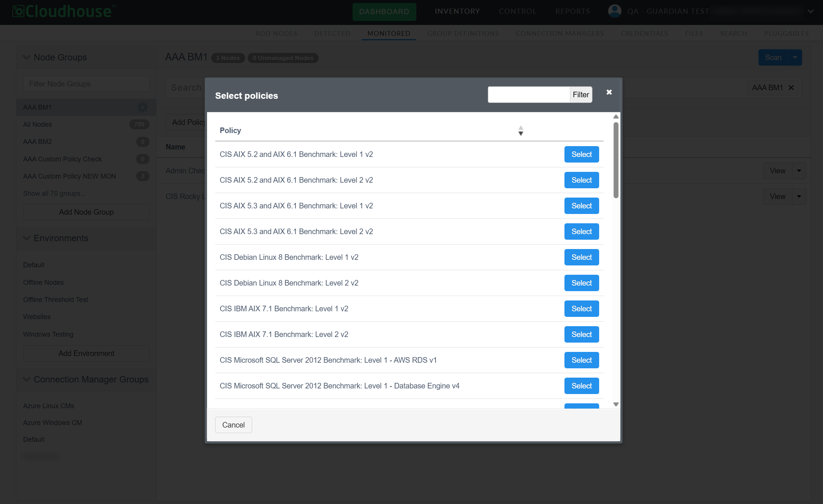Open dropdown beside CIS Rocky View
The height and width of the screenshot is (504, 823).
click(799, 196)
